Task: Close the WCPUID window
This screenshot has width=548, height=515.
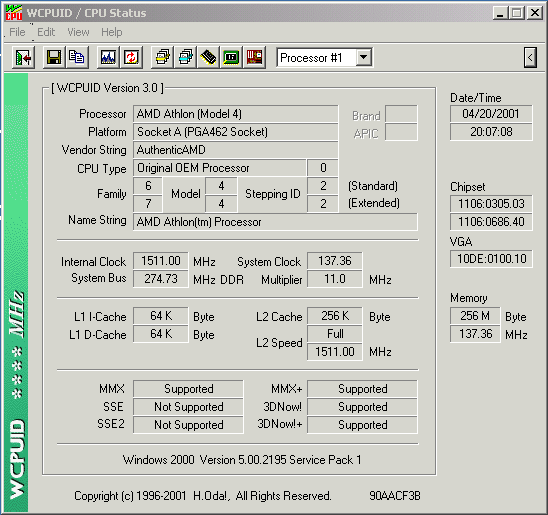Action: tap(535, 13)
